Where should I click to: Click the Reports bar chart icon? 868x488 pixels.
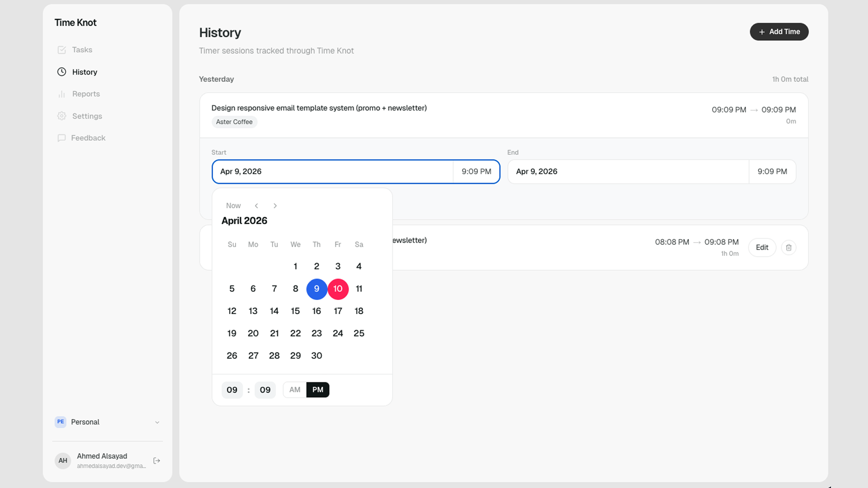click(x=61, y=94)
